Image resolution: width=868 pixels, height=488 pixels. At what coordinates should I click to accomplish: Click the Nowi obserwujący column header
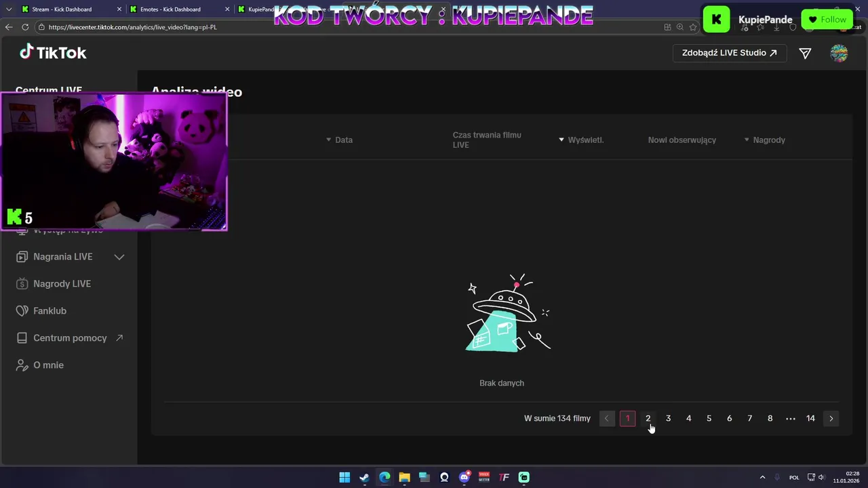[x=682, y=140]
